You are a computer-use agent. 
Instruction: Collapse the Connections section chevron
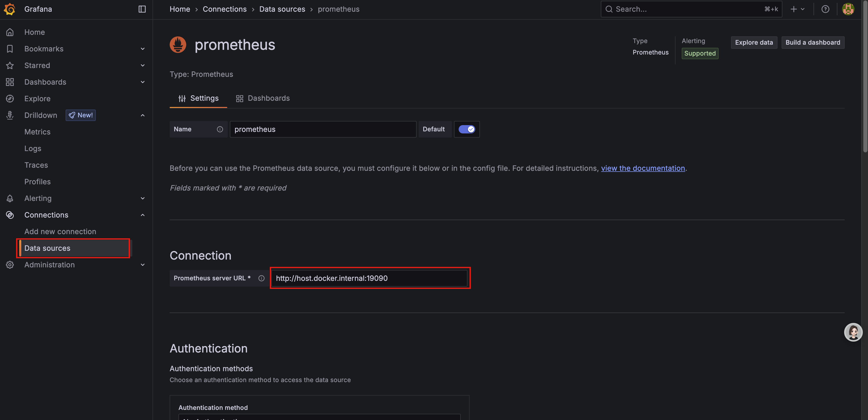click(142, 215)
